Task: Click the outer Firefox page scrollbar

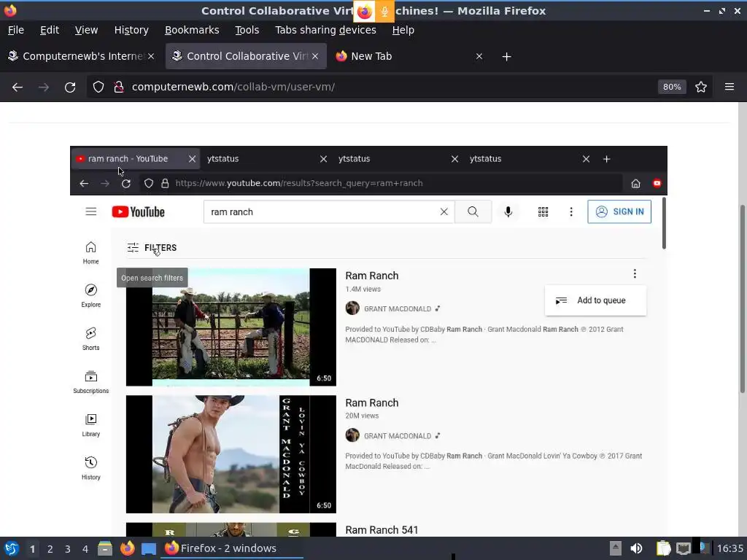Action: [x=742, y=298]
